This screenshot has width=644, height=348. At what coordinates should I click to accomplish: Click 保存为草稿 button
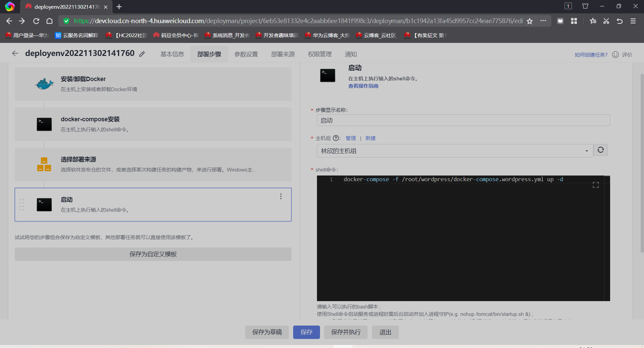(267, 332)
